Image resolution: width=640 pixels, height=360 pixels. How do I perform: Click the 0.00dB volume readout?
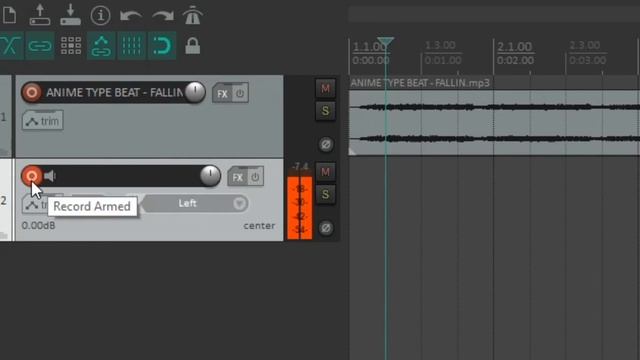[x=38, y=225]
